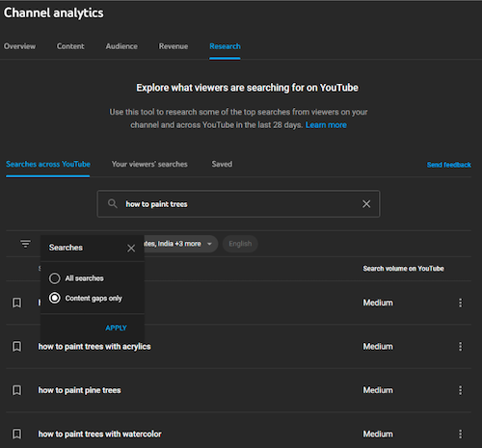Select the 'All searches' radio option
Image resolution: width=482 pixels, height=448 pixels.
click(x=55, y=278)
